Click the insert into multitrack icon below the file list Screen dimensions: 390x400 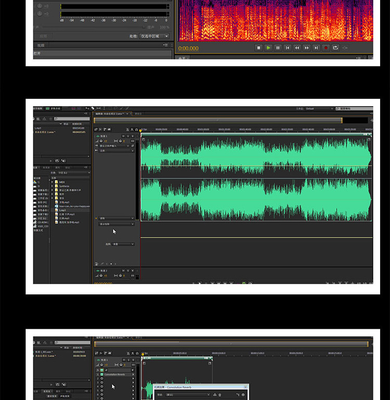tap(57, 161)
